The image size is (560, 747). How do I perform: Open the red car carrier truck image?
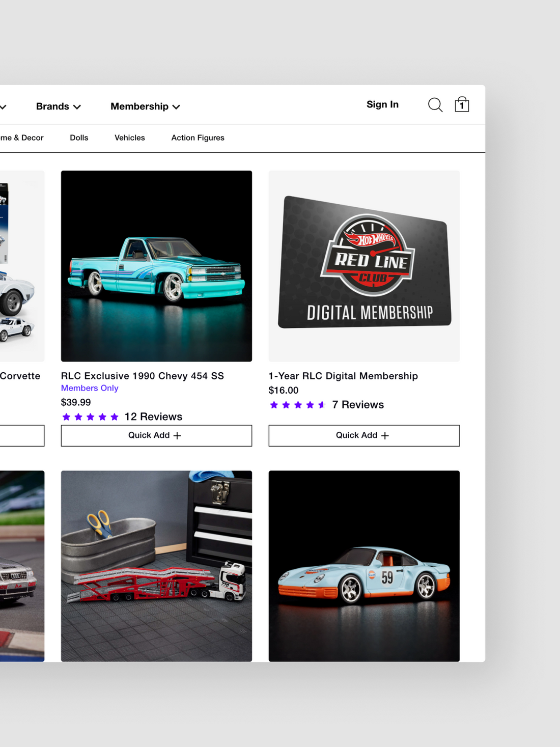pos(156,566)
